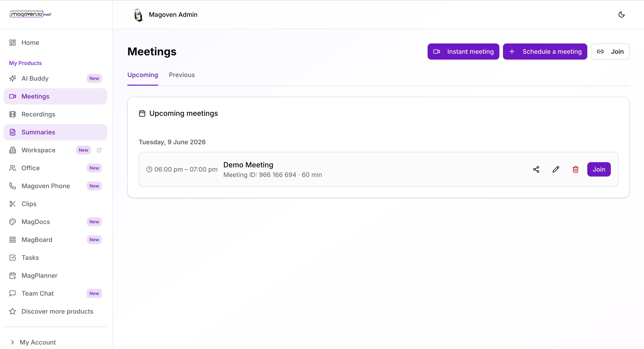Click the AI Buddy sparkle icon
The width and height of the screenshot is (644, 349).
click(x=13, y=78)
